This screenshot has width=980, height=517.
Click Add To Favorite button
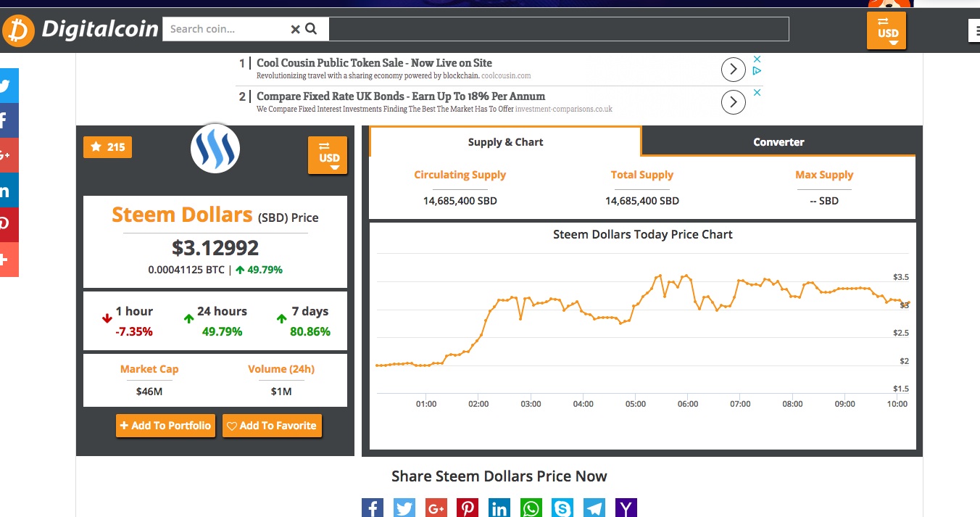click(x=272, y=426)
